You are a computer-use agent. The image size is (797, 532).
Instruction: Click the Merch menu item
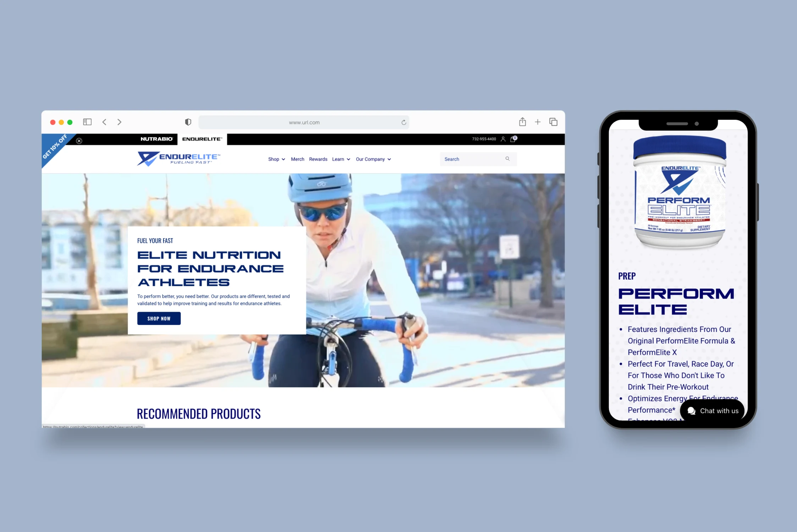[x=297, y=159]
